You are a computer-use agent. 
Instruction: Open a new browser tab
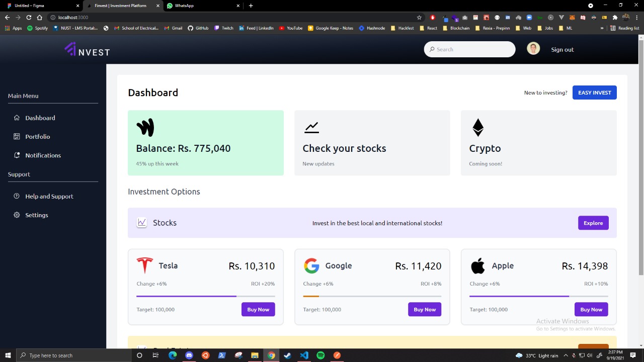coord(251,6)
